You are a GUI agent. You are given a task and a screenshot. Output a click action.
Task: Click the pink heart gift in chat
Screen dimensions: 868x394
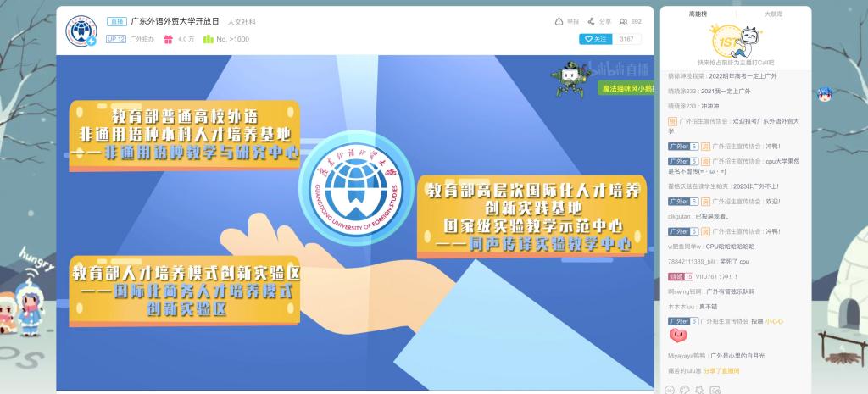(x=677, y=336)
